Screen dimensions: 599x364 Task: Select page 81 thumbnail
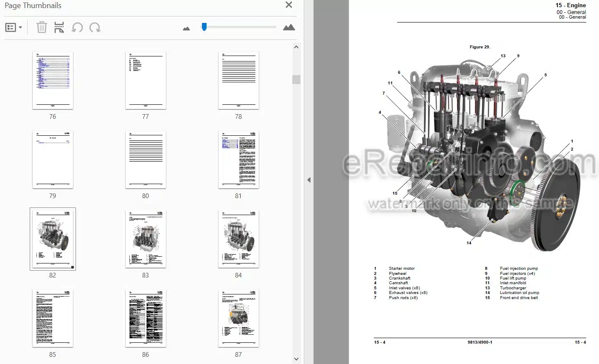click(x=238, y=160)
